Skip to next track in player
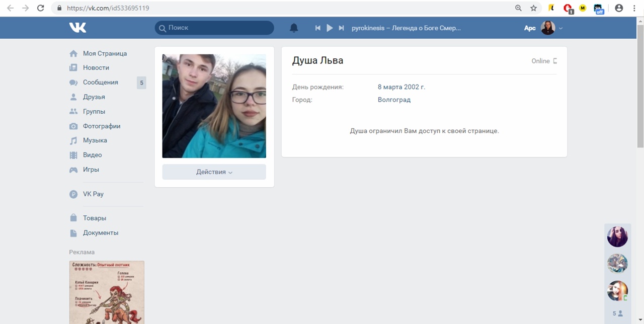 pyautogui.click(x=341, y=28)
